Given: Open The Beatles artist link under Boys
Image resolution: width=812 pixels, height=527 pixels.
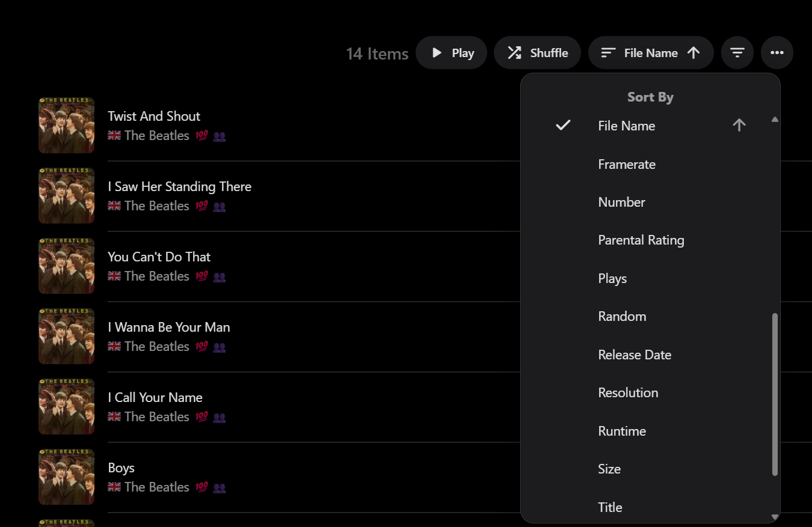Looking at the screenshot, I should coord(157,487).
